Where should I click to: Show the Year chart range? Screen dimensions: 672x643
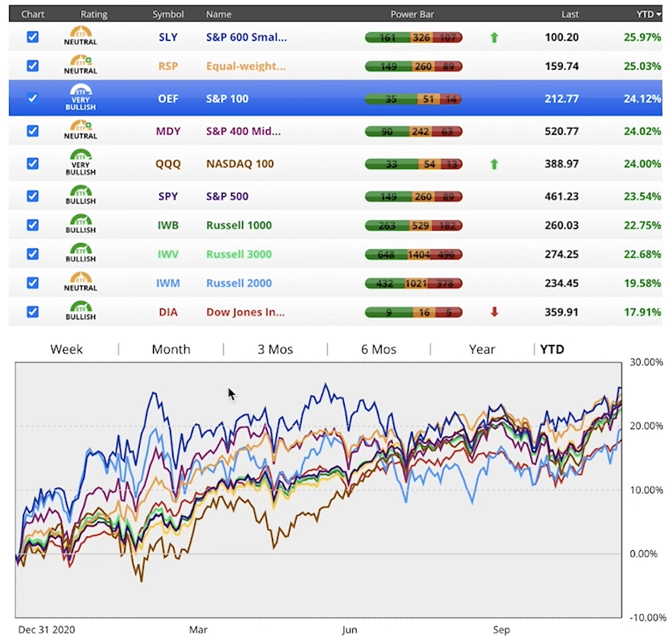pyautogui.click(x=482, y=349)
